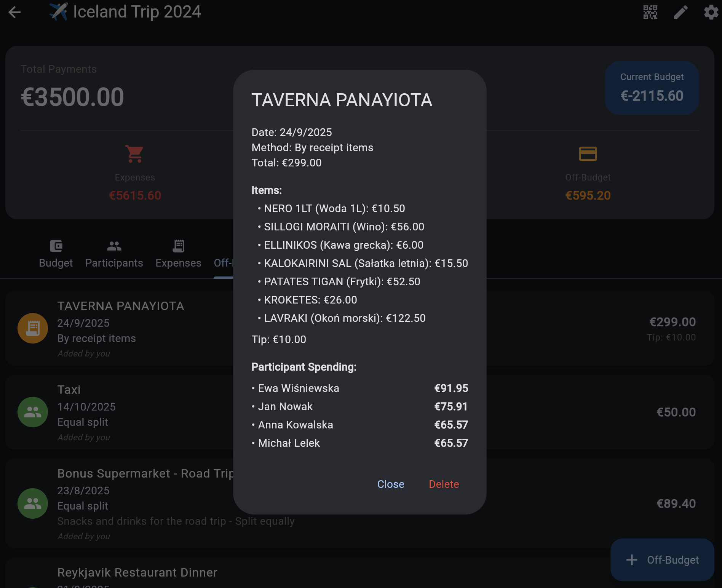
Task: Click the red shopping cart Expenses icon
Action: 135,154
